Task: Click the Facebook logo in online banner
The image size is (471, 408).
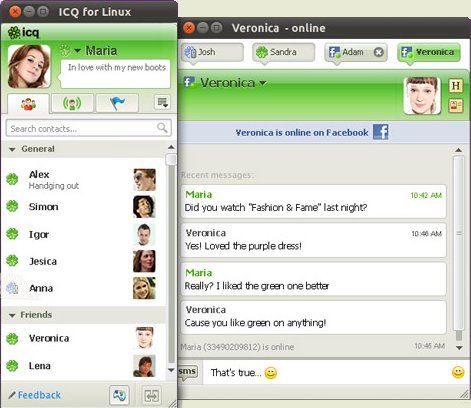Action: [x=380, y=132]
